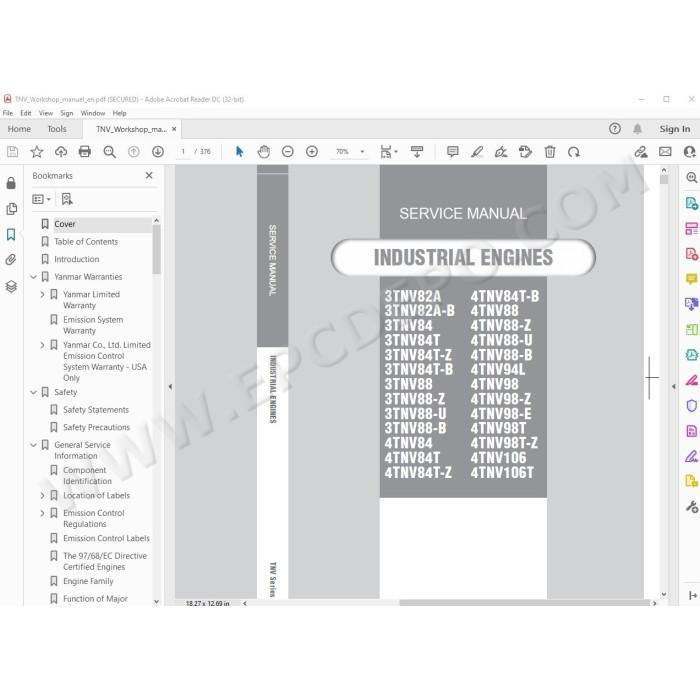Send the file by email envelope icon
This screenshot has width=700, height=700.
pyautogui.click(x=665, y=152)
